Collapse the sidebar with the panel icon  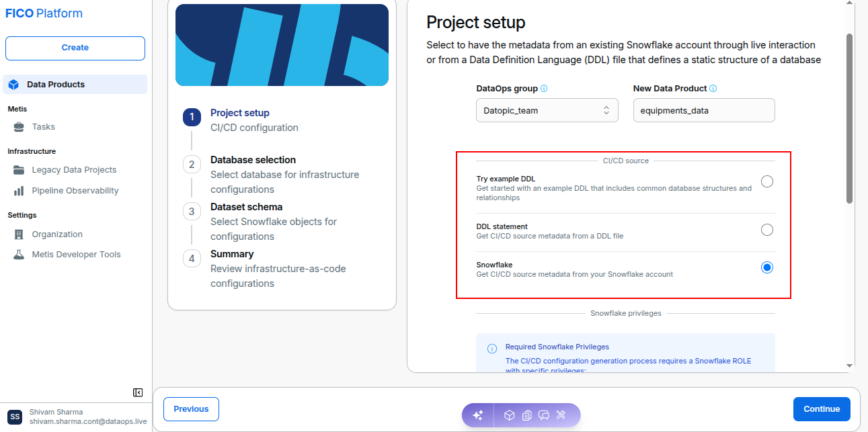(x=138, y=392)
